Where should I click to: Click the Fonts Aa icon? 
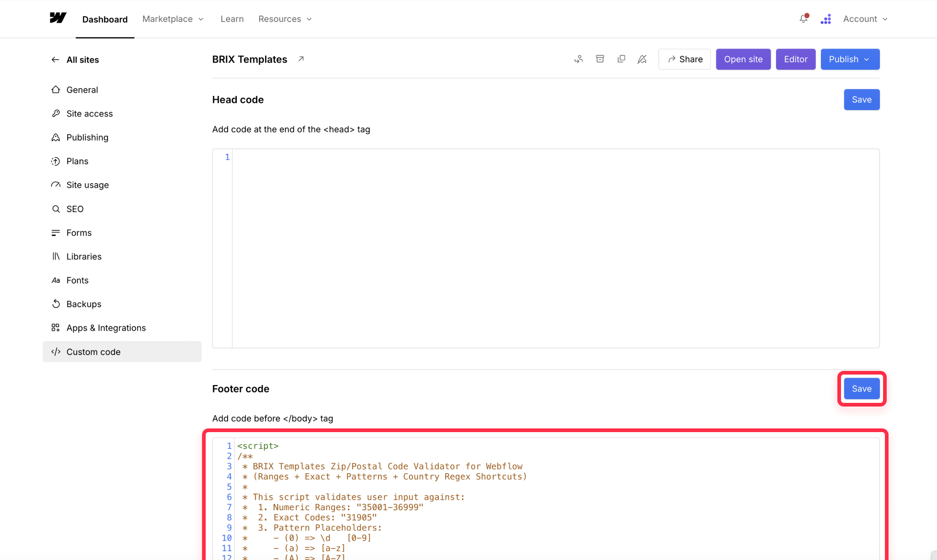[x=56, y=280]
